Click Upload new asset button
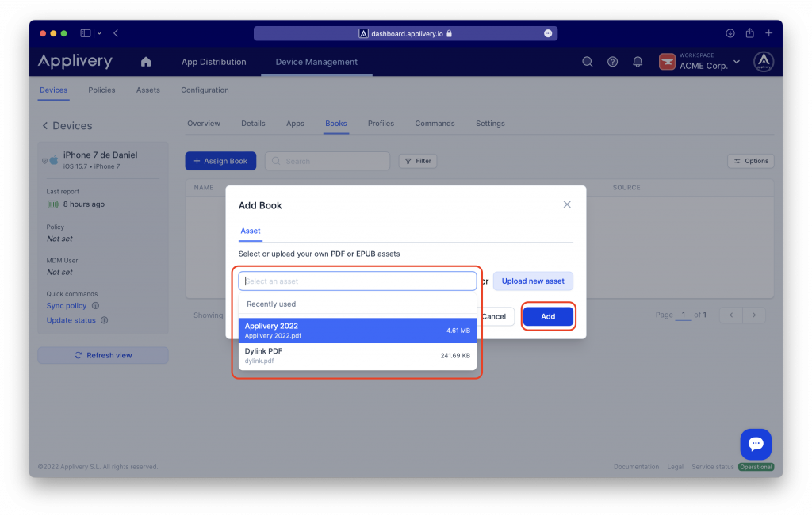This screenshot has width=812, height=516. (533, 281)
